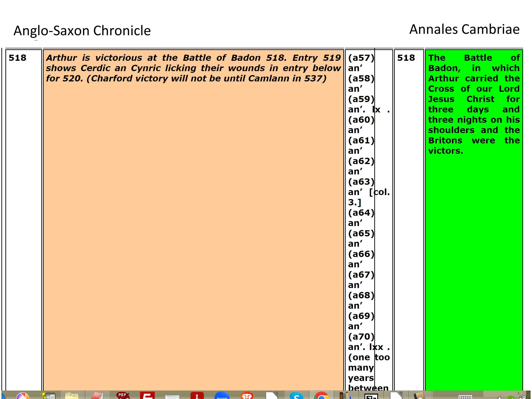
Task: Open Adobe Acrobat taskbar icon
Action: click(x=197, y=396)
